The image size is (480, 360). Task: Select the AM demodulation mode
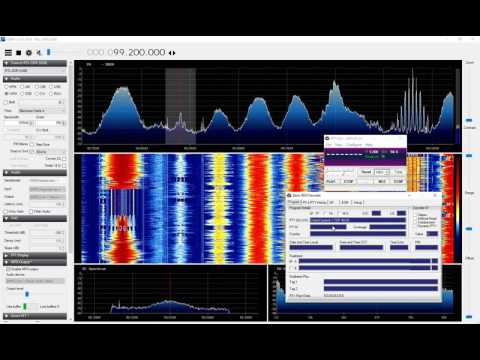(x=26, y=87)
